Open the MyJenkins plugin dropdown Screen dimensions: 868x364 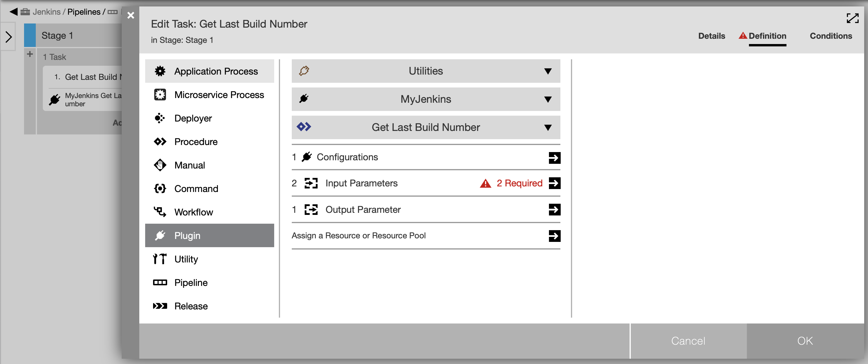426,99
